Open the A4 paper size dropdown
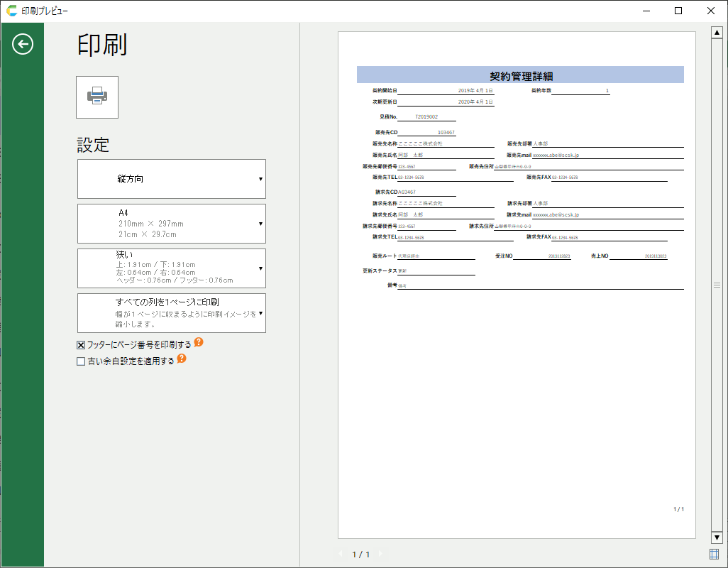 click(x=171, y=224)
